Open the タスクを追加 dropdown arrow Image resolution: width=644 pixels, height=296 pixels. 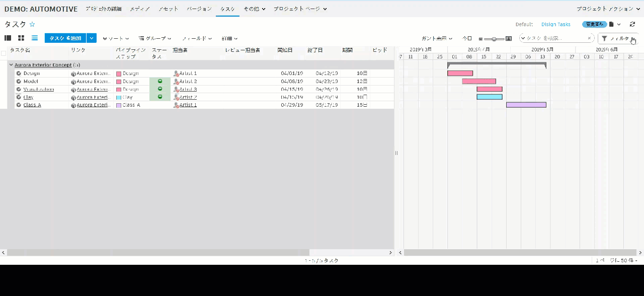(x=92, y=38)
